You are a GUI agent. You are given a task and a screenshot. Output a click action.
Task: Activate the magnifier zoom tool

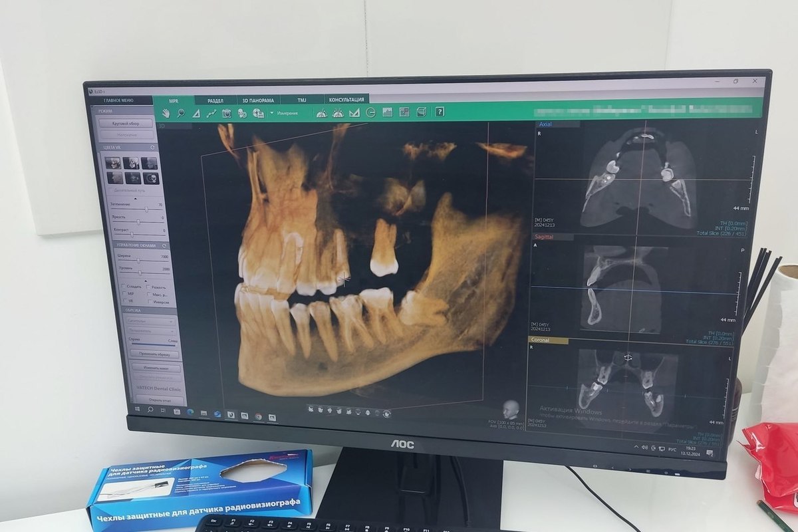pos(180,114)
